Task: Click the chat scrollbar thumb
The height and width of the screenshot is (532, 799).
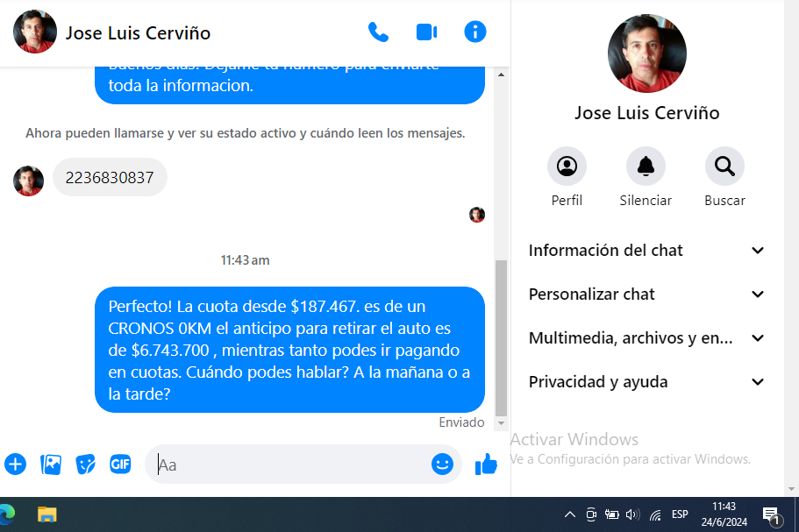Action: 502,337
